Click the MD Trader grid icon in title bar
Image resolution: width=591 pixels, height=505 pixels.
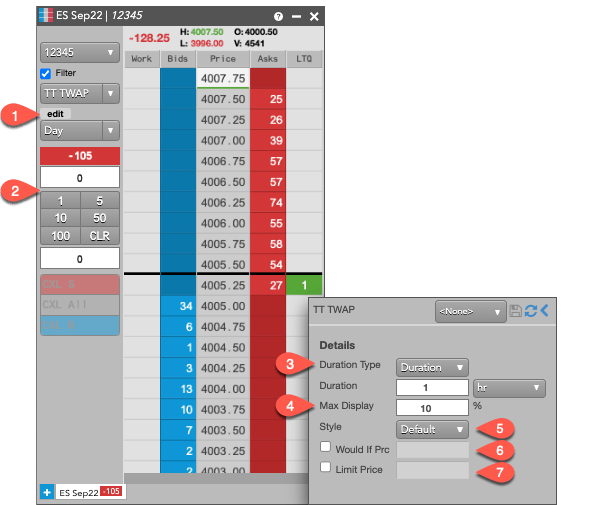point(46,15)
